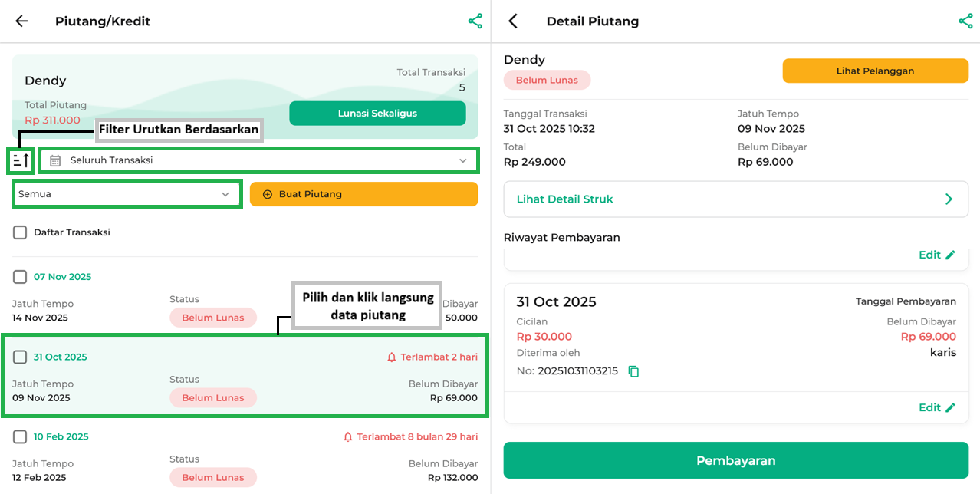Tick the Daftar Transaksi select-all checkbox
Image resolution: width=980 pixels, height=494 pixels.
coord(20,232)
